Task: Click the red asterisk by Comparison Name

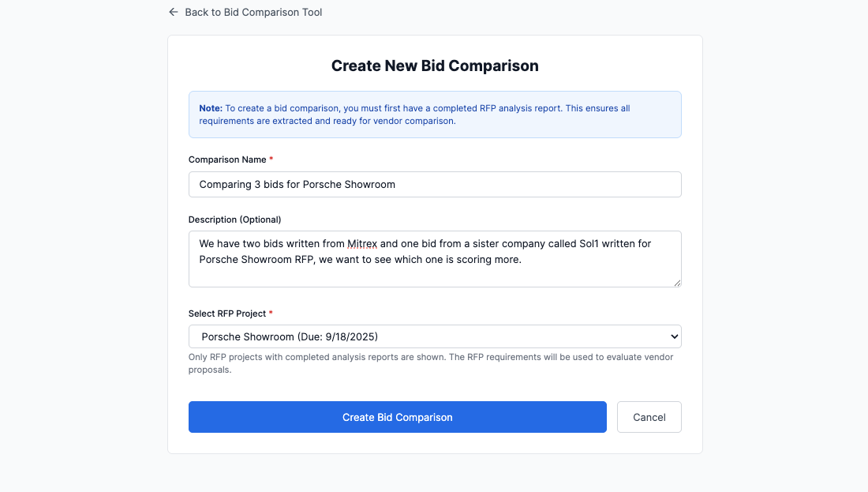Action: pyautogui.click(x=271, y=160)
